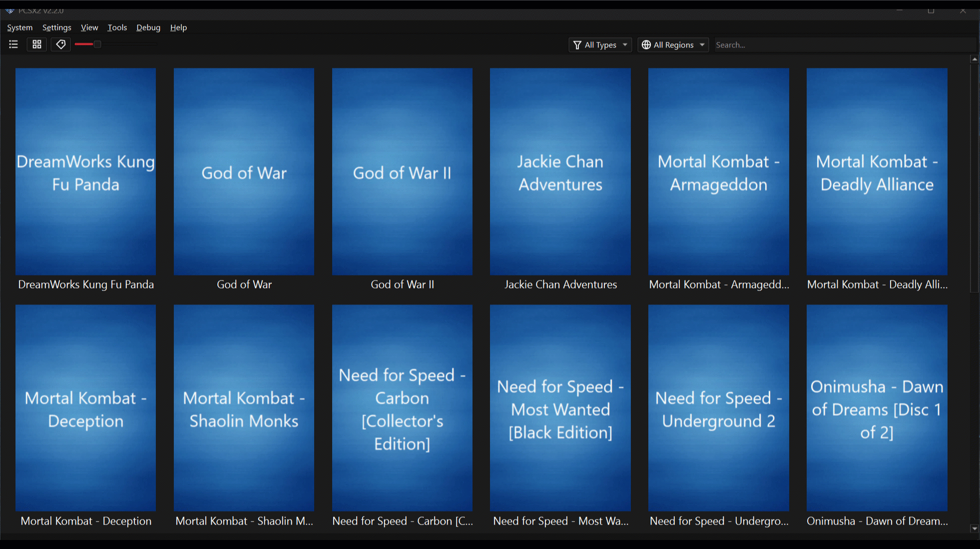Click the Jackie Chan Adventures title label
The width and height of the screenshot is (980, 549).
pos(560,284)
